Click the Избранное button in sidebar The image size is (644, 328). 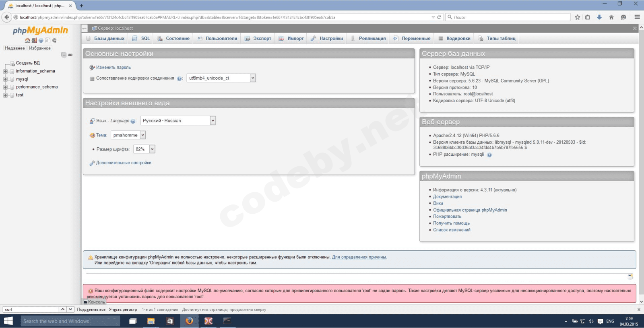[x=40, y=48]
